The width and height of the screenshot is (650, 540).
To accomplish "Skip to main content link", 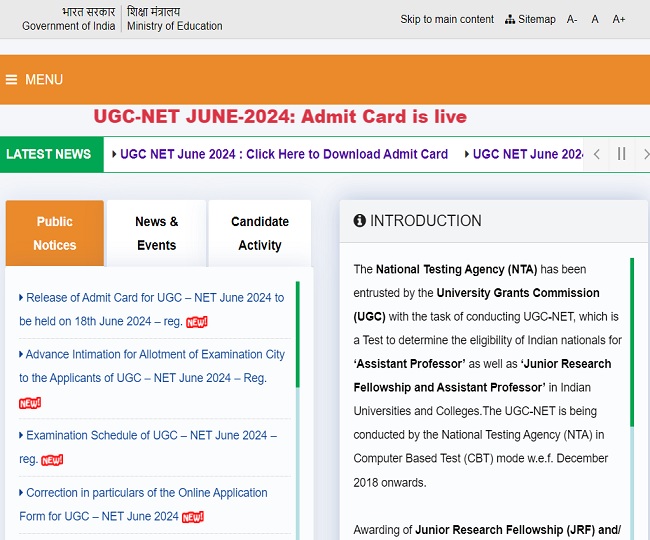I will (447, 19).
